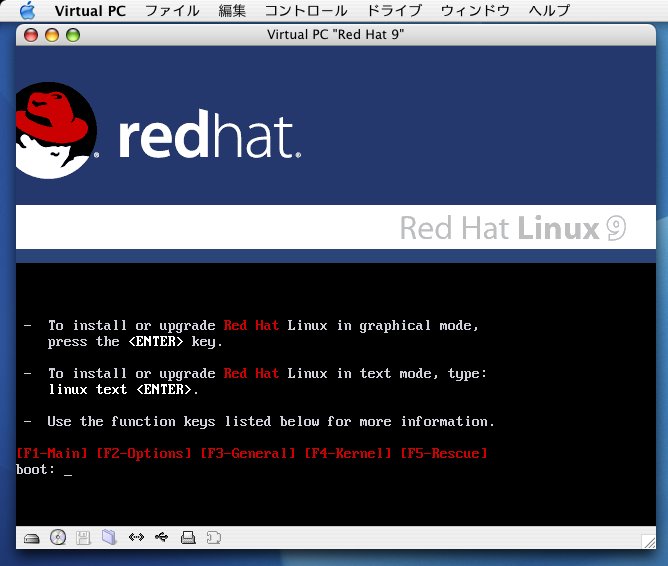Close the Red Hat 9 window
The image size is (668, 566).
31,35
